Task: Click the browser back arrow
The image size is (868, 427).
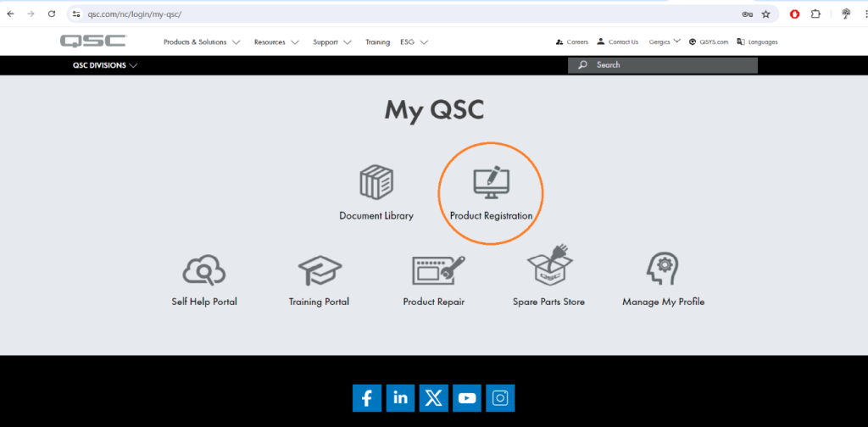Action: pos(10,14)
